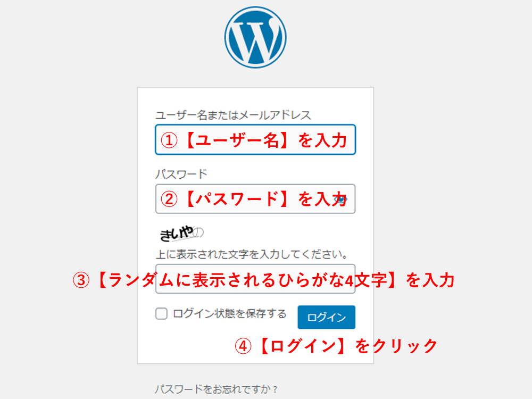Click the red circled ④ annotation
Viewport: 532px width, 399px height.
click(x=243, y=346)
